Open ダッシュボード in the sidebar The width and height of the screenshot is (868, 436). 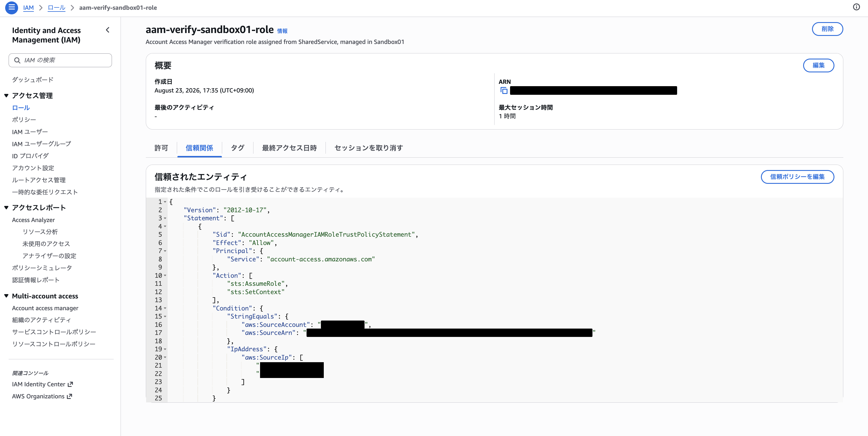(x=33, y=80)
